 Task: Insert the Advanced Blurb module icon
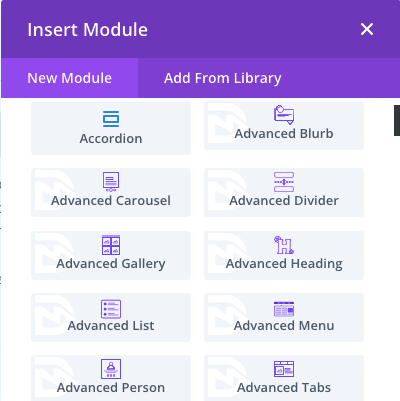pyautogui.click(x=284, y=115)
